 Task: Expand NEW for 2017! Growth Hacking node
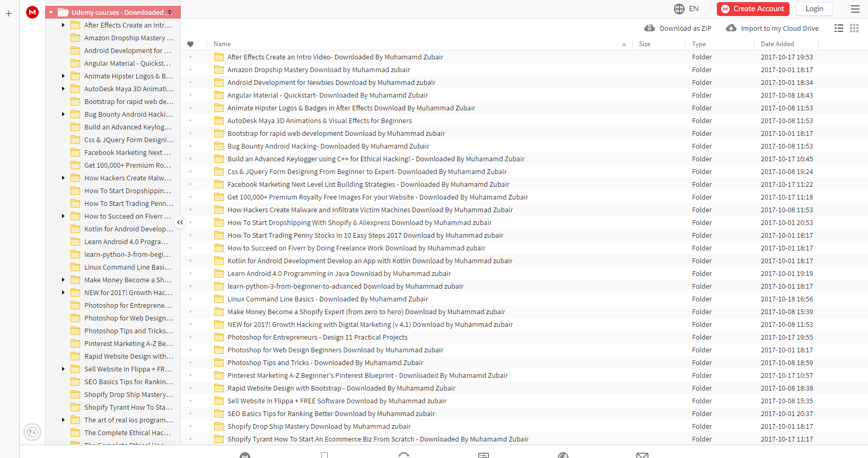coord(63,292)
